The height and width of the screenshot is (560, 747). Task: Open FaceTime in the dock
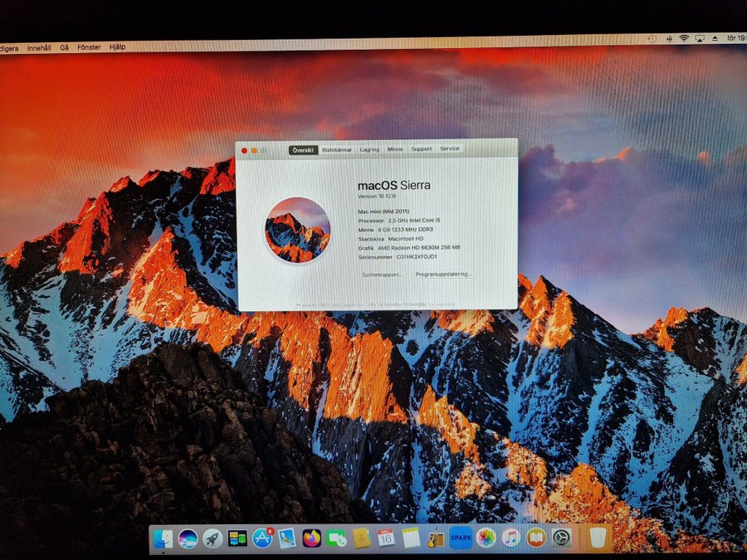click(337, 538)
